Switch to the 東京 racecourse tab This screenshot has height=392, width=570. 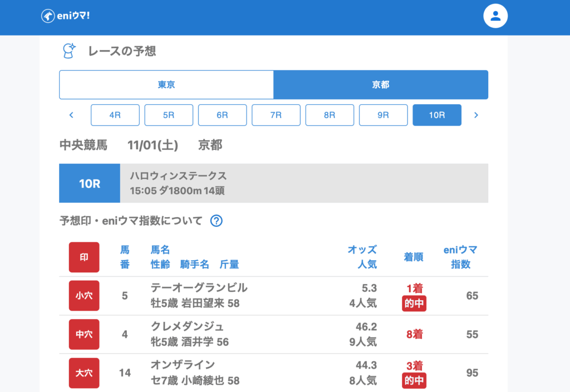pos(166,85)
